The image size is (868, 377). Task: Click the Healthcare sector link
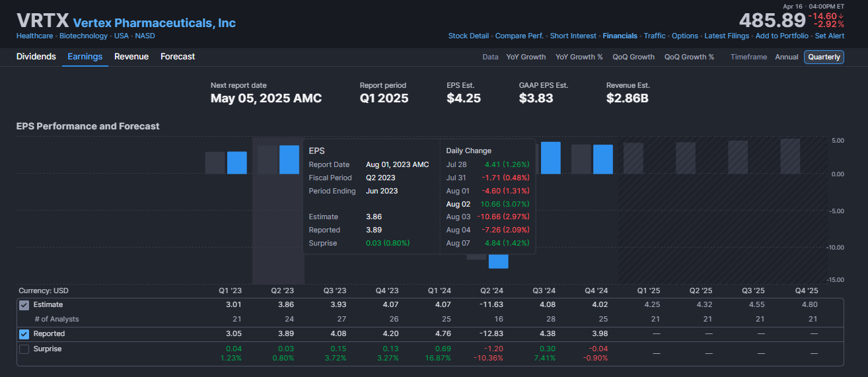click(x=34, y=36)
